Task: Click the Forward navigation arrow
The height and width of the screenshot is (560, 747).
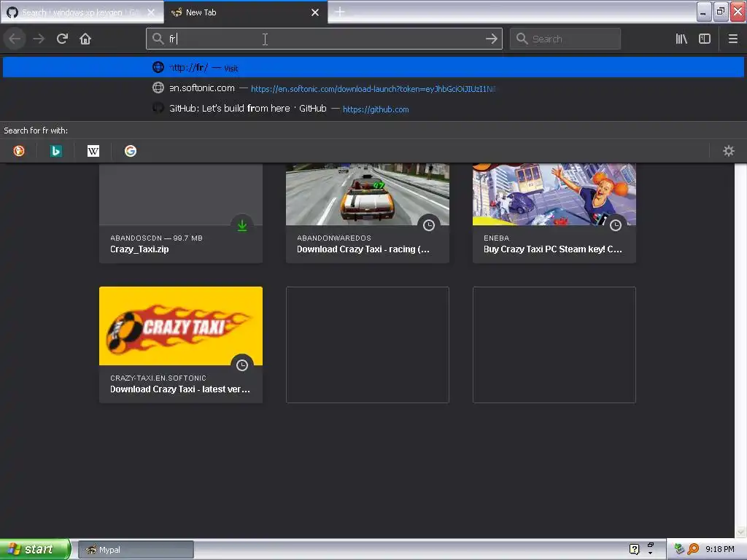Action: point(39,39)
